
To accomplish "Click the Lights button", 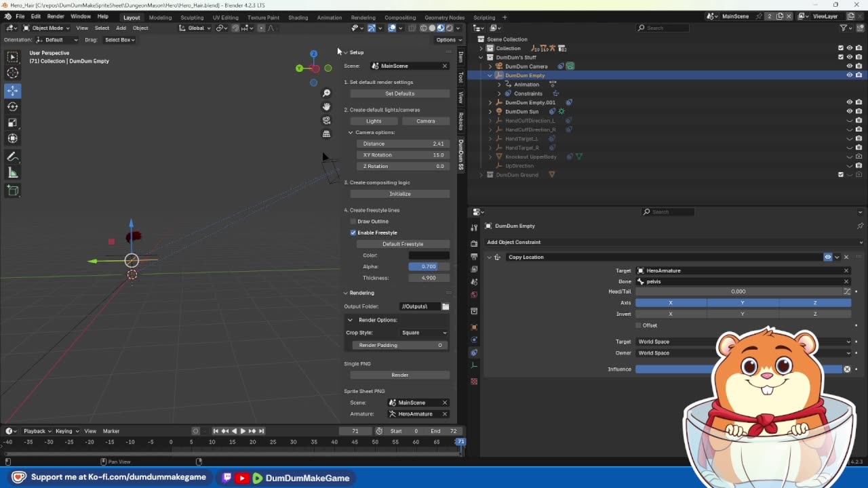I will [x=374, y=121].
